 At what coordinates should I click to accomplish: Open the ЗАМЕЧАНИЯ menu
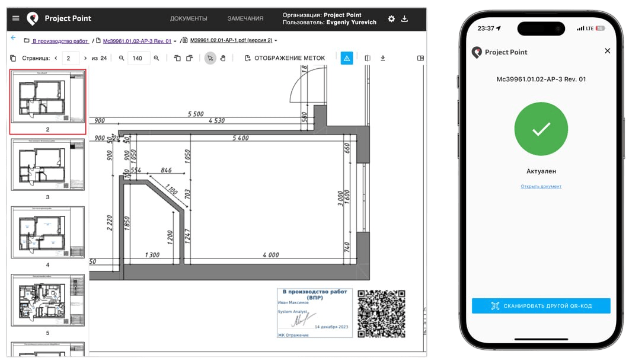[245, 18]
